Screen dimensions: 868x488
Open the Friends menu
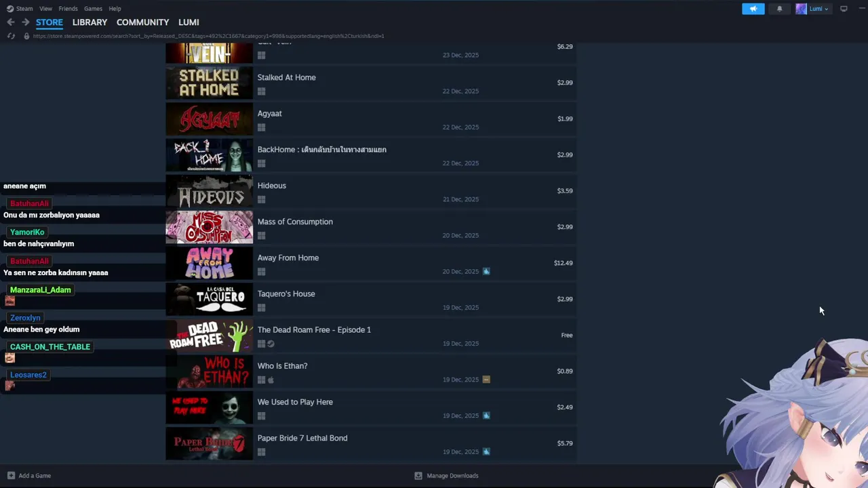click(x=68, y=9)
